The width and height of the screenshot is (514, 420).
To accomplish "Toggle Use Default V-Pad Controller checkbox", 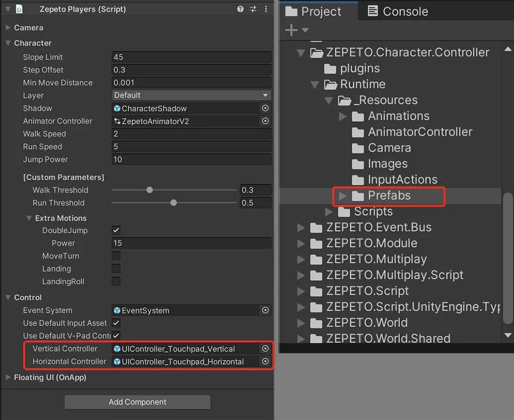I will [116, 336].
